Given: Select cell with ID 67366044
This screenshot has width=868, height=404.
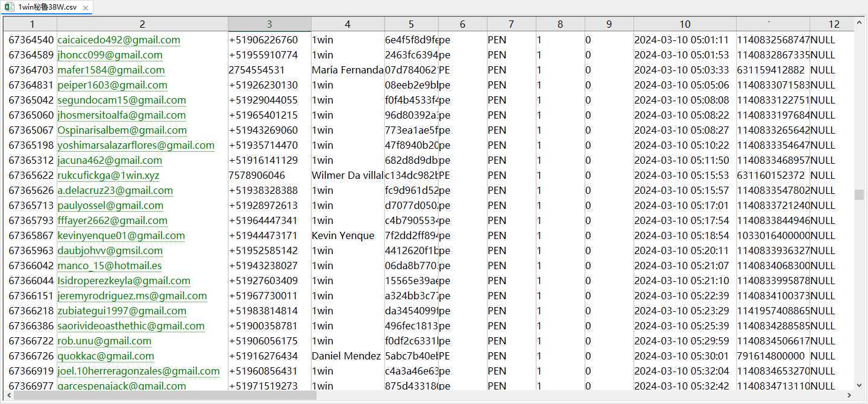Looking at the screenshot, I should (31, 281).
